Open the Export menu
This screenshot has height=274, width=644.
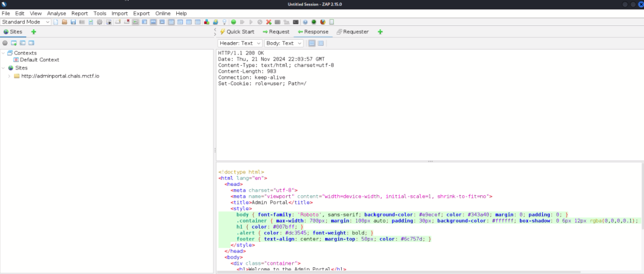click(x=141, y=14)
